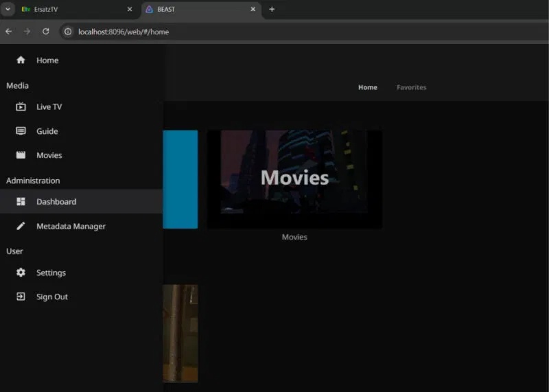This screenshot has height=392, width=549.
Task: Close the ErsatzTV browser tab
Action: pos(130,10)
